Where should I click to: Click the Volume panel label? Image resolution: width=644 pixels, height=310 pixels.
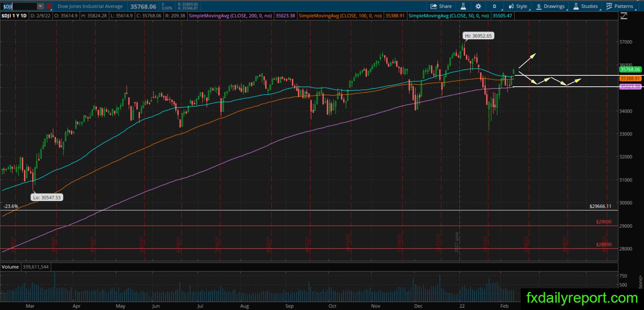point(10,267)
